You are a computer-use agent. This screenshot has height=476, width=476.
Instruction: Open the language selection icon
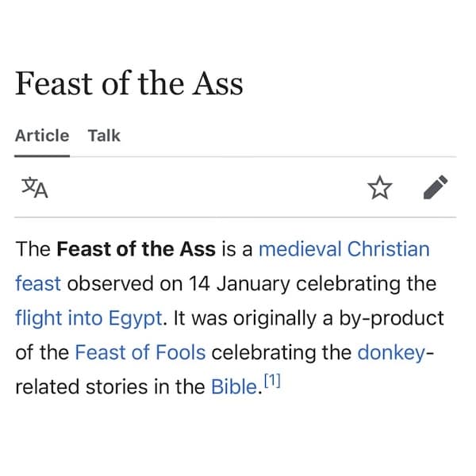(x=33, y=188)
